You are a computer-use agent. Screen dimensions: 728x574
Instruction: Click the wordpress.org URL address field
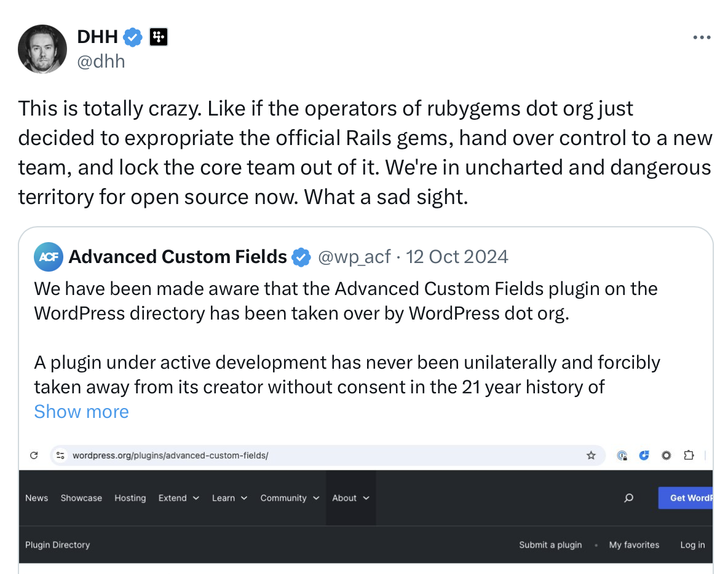coord(327,455)
